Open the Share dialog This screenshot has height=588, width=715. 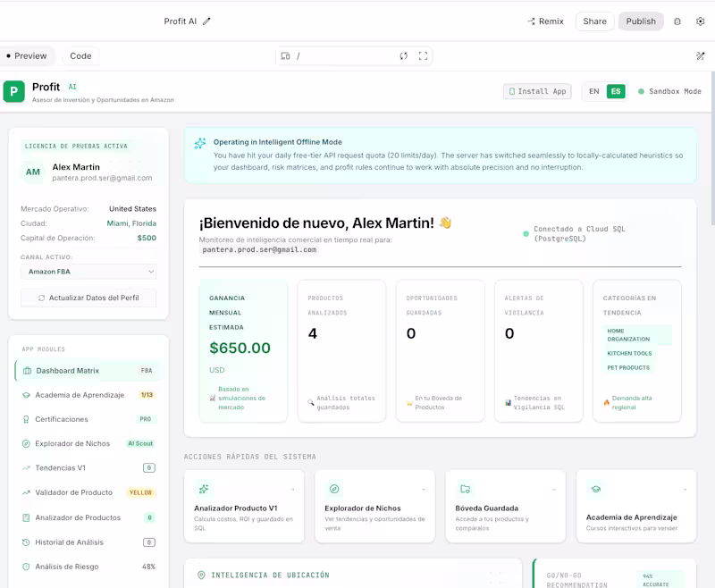click(x=594, y=21)
